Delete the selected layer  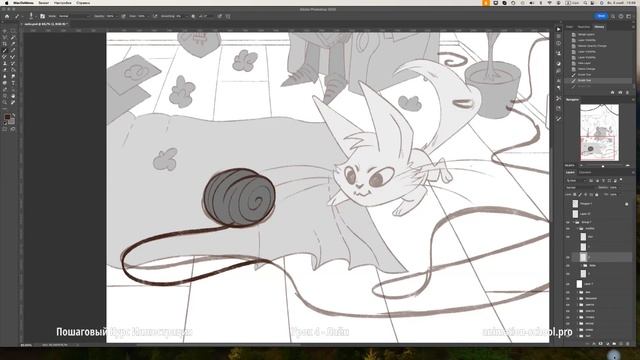pos(628,344)
